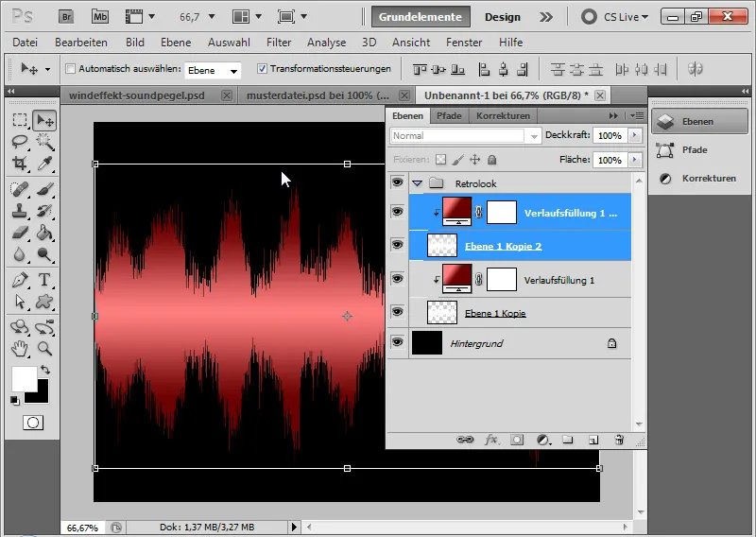Select the Dodge tool
The height and width of the screenshot is (537, 756).
click(44, 254)
